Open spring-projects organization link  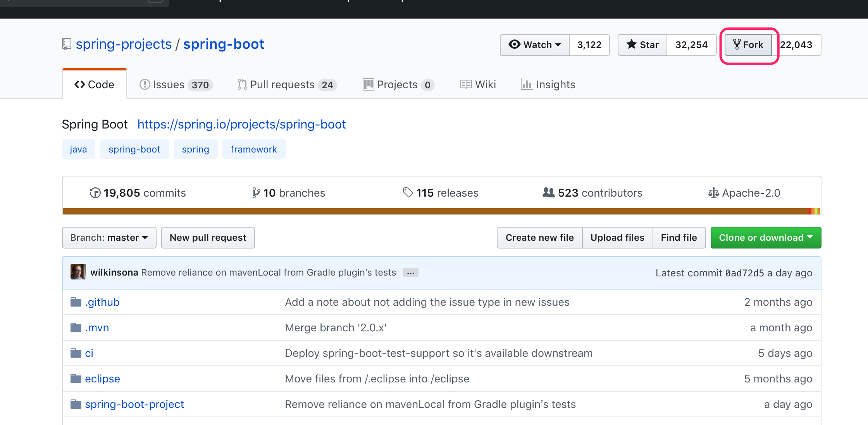point(124,44)
